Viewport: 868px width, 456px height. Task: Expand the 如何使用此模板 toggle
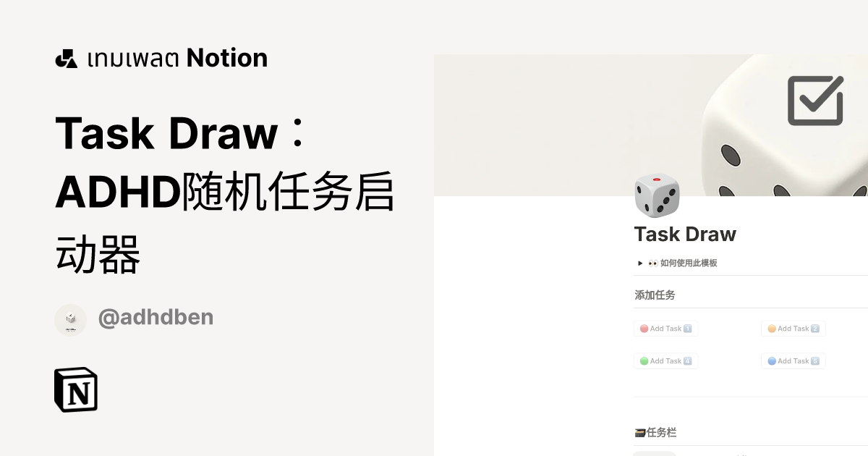687,263
